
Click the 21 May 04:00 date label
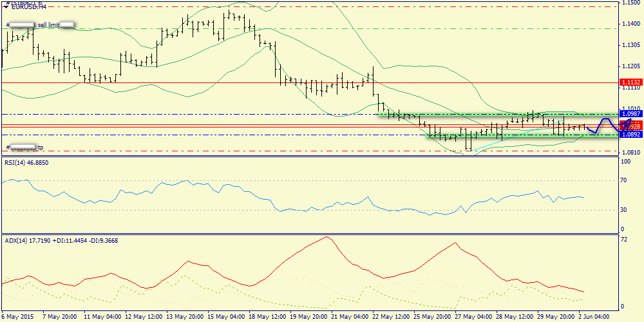[x=350, y=317]
